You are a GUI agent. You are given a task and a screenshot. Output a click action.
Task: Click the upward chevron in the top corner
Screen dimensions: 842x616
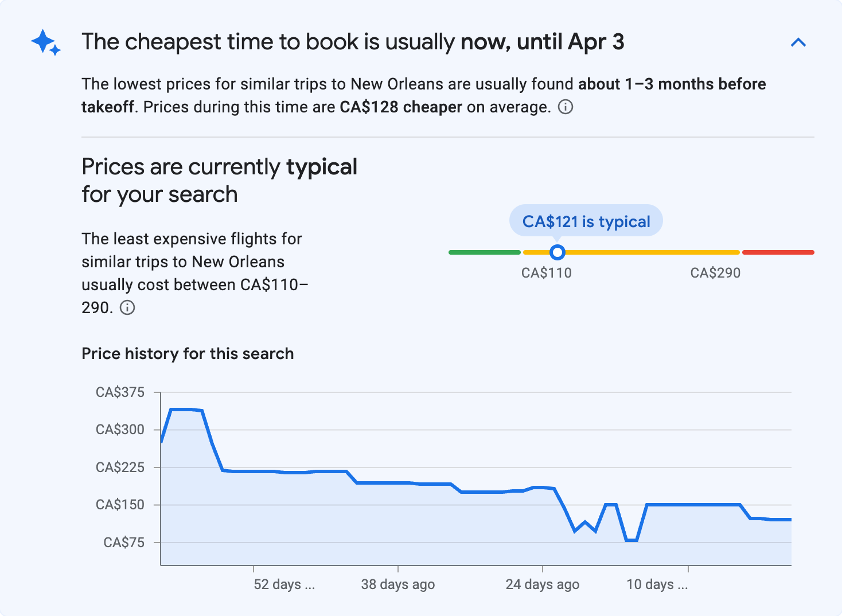click(798, 42)
